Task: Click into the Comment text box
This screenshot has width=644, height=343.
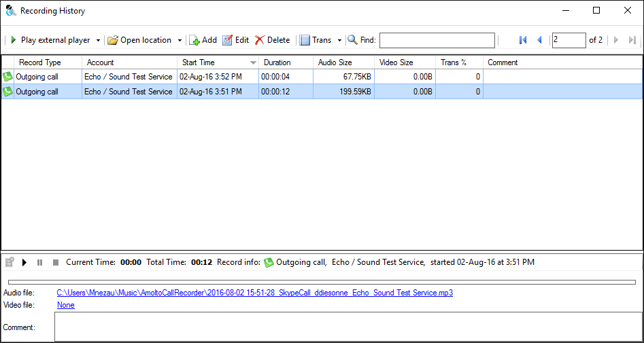Action: (348, 327)
